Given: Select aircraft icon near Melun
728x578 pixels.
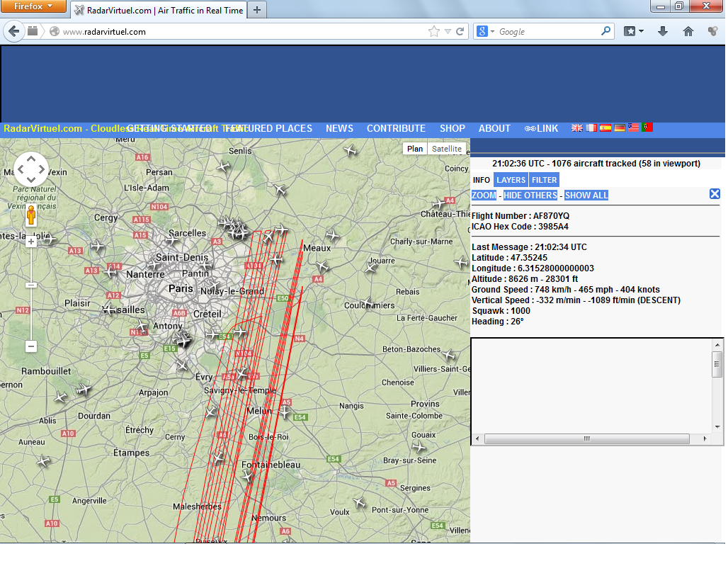Looking at the screenshot, I should coord(285,412).
